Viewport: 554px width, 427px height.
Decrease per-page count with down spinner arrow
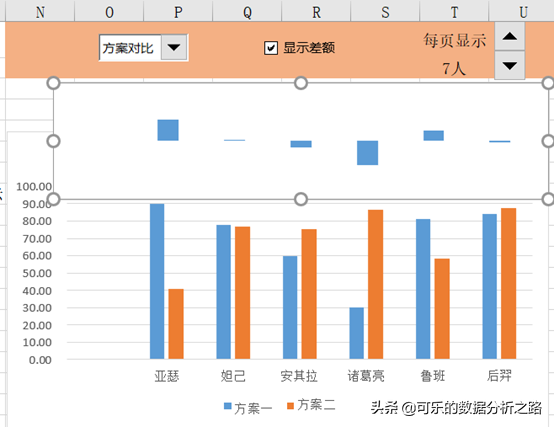(x=509, y=65)
